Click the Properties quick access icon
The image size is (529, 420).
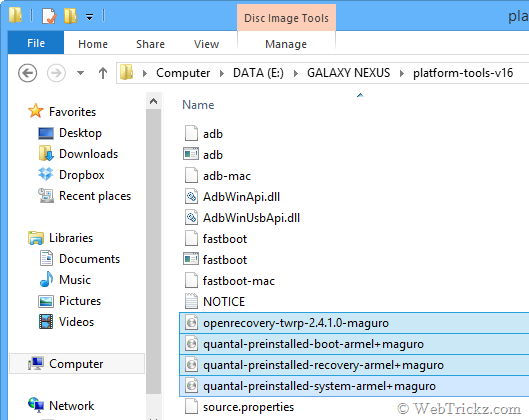[x=49, y=16]
